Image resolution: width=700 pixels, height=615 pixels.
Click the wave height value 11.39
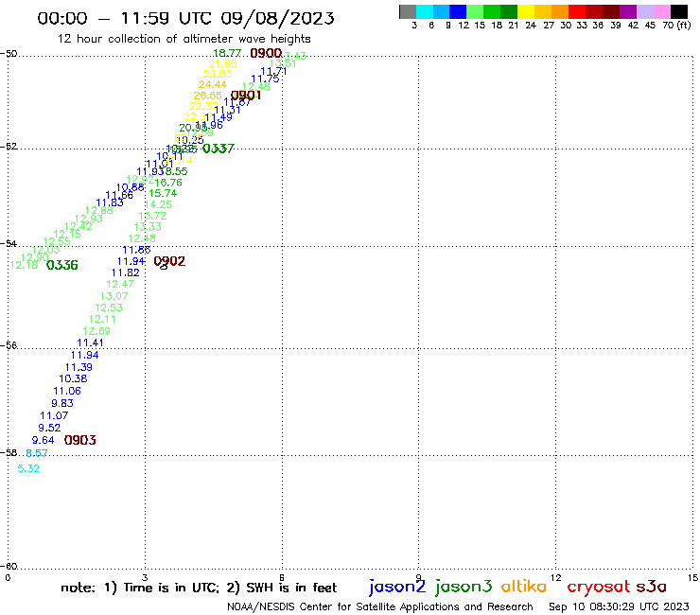tap(79, 367)
